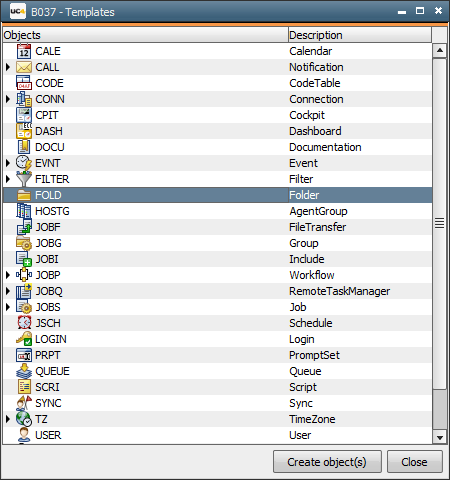Click the CODE CodeTable icon
The height and width of the screenshot is (480, 450).
(x=24, y=83)
